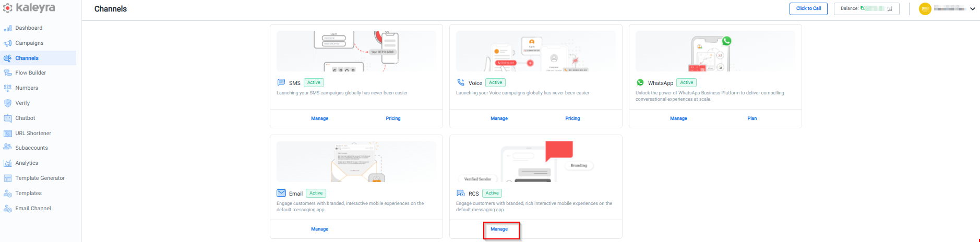Screen dimensions: 980x242
Task: Navigate to Numbers
Action: 27,88
